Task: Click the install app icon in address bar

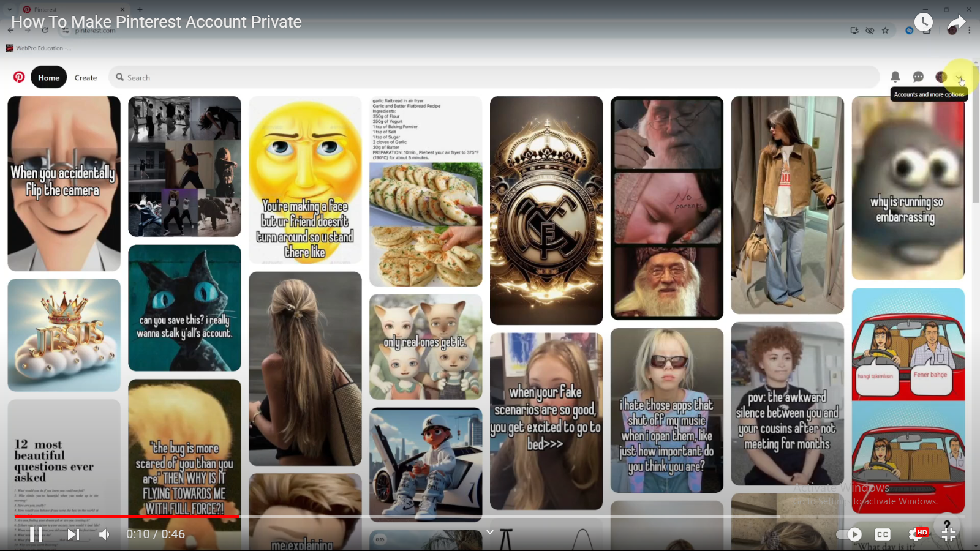Action: click(x=854, y=31)
